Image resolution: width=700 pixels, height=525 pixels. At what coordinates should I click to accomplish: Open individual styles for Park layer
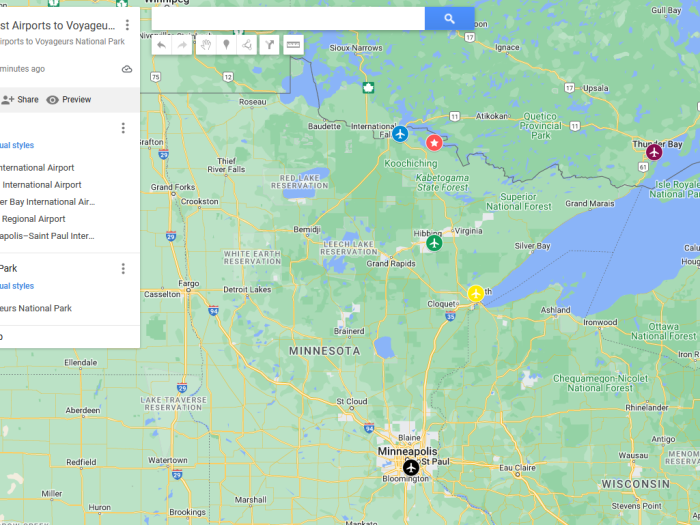(x=17, y=286)
